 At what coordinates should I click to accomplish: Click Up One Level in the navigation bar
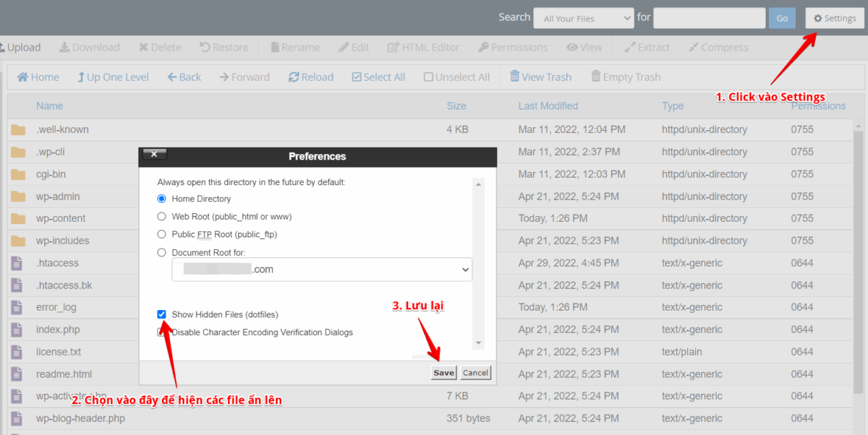tap(113, 77)
